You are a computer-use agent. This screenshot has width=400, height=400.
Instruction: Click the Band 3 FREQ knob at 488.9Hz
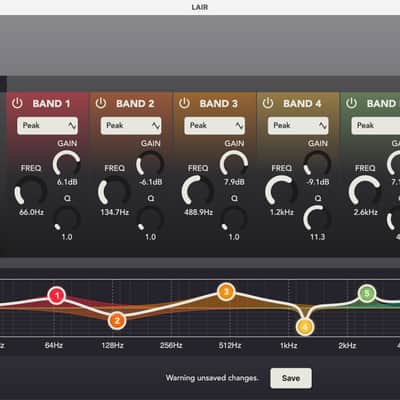coord(198,192)
